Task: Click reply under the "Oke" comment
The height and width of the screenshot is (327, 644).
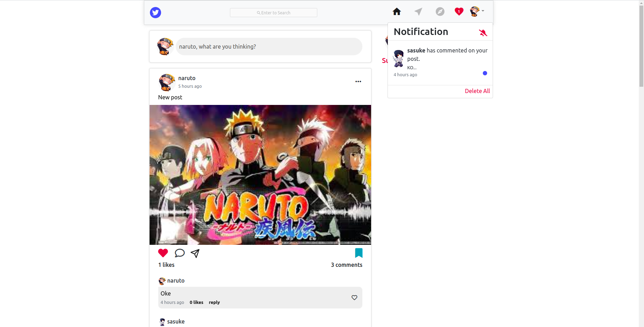Action: point(214,303)
